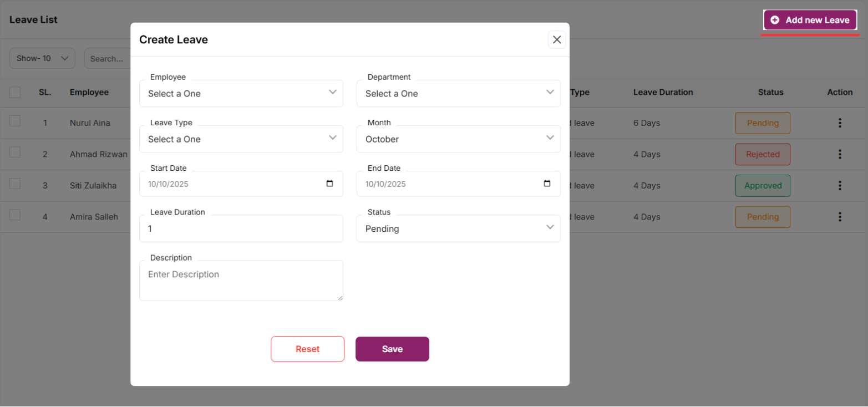The height and width of the screenshot is (407, 868).
Task: Tick the select-all checkbox in table header
Action: click(15, 92)
